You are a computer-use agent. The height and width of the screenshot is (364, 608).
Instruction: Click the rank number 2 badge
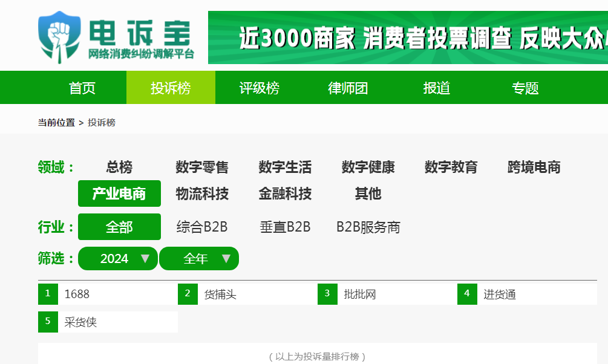[188, 294]
